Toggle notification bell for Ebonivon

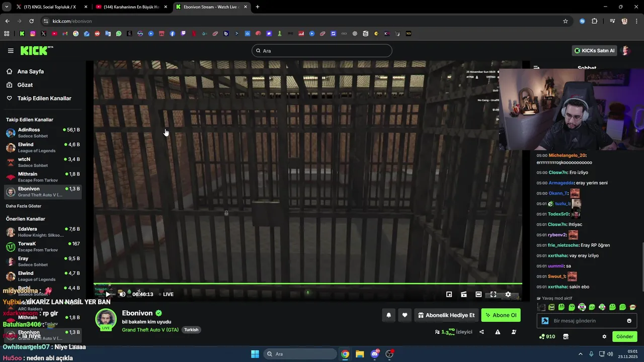pyautogui.click(x=388, y=315)
